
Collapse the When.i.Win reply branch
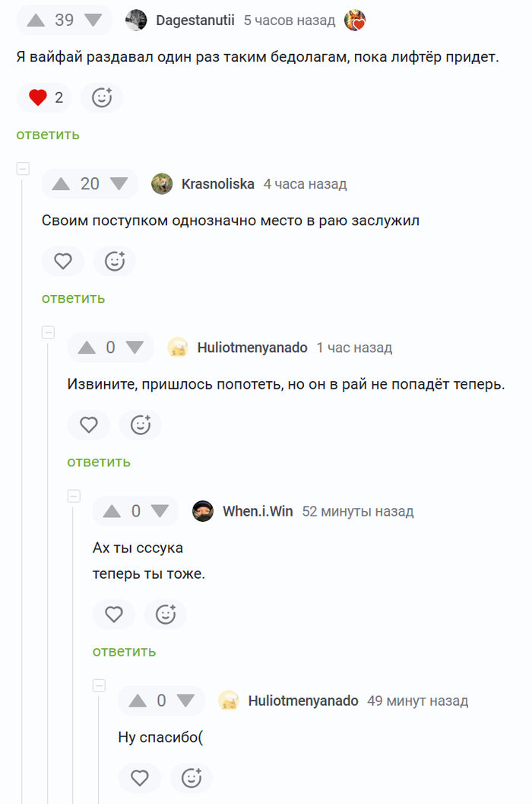point(74,496)
